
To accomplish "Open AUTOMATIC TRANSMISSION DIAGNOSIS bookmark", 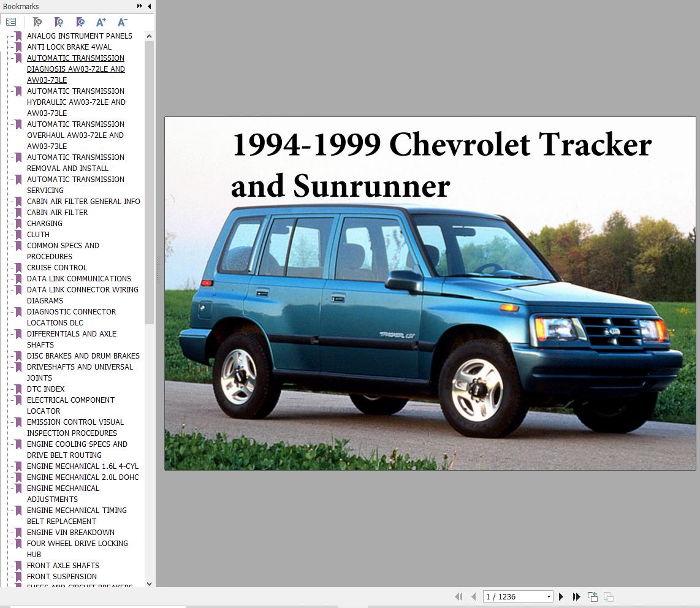I will point(76,69).
